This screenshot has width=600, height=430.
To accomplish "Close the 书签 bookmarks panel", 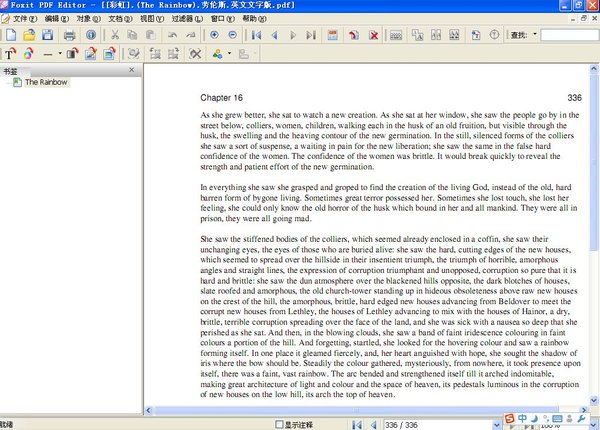I will click(131, 70).
